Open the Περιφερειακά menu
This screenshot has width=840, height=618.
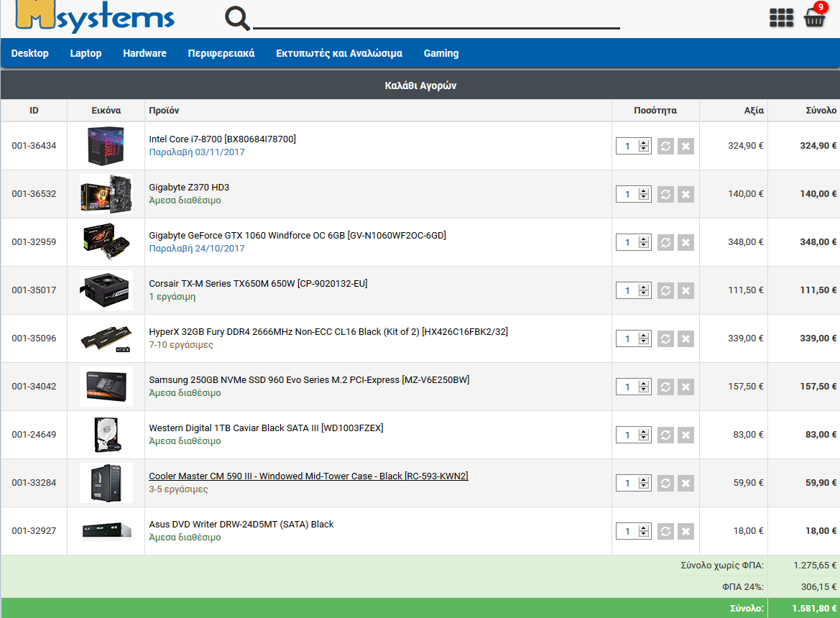pyautogui.click(x=221, y=53)
